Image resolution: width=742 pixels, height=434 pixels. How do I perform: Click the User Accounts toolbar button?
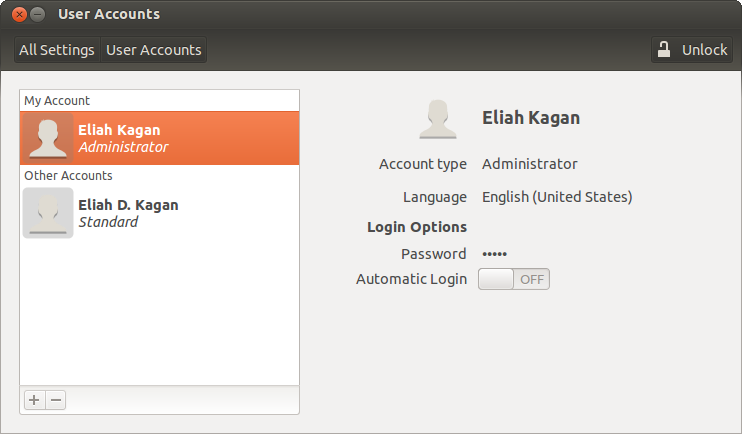click(x=153, y=50)
